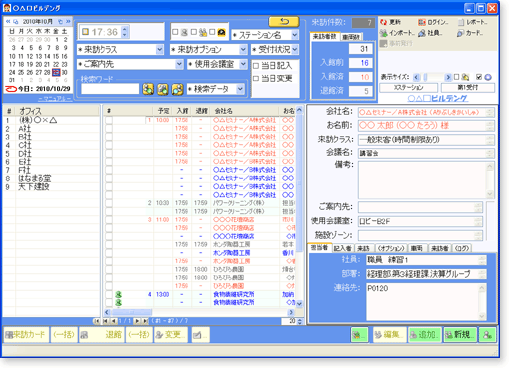
Task: Click the clock icon beside 17:36
Action: pos(85,32)
